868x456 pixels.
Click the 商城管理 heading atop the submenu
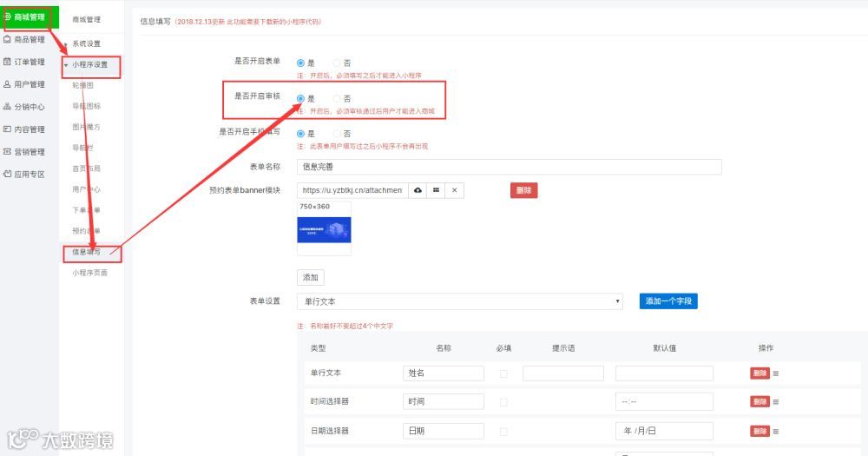click(86, 19)
